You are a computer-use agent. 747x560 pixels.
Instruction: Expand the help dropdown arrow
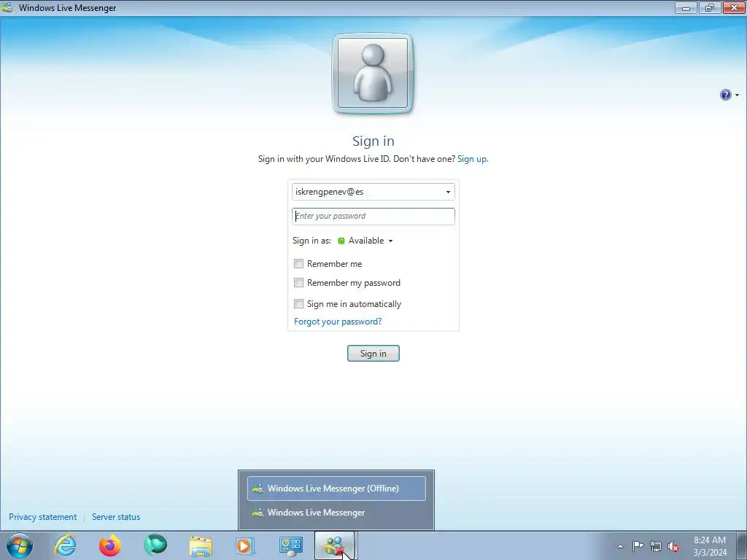737,96
